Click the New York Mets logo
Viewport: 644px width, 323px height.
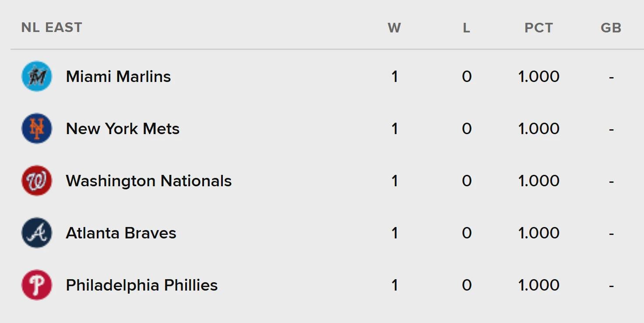(36, 128)
